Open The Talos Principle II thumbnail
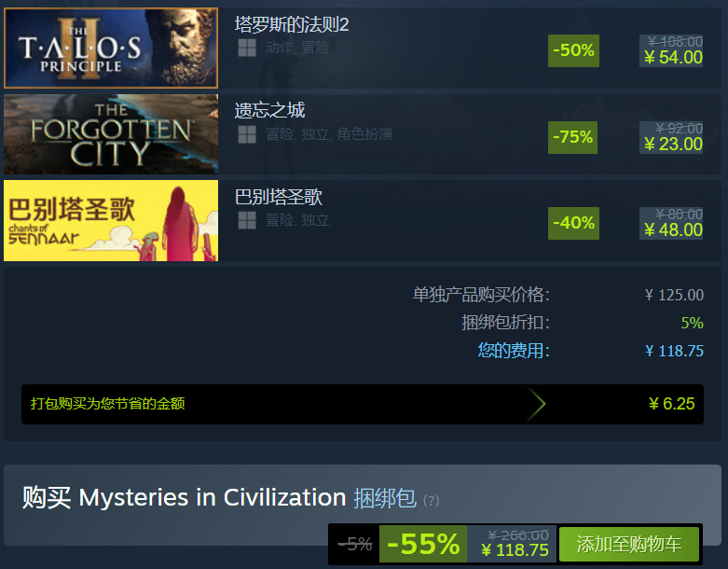Image resolution: width=728 pixels, height=569 pixels. 111,48
